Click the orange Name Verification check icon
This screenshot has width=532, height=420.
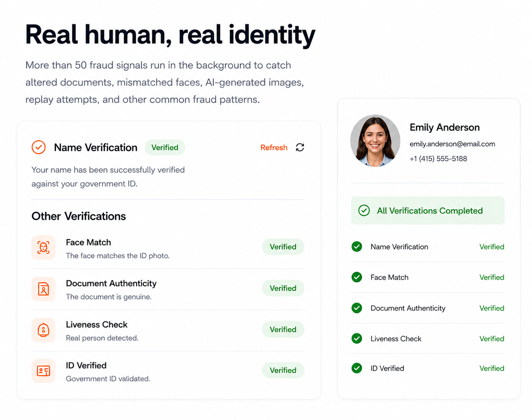pyautogui.click(x=38, y=147)
